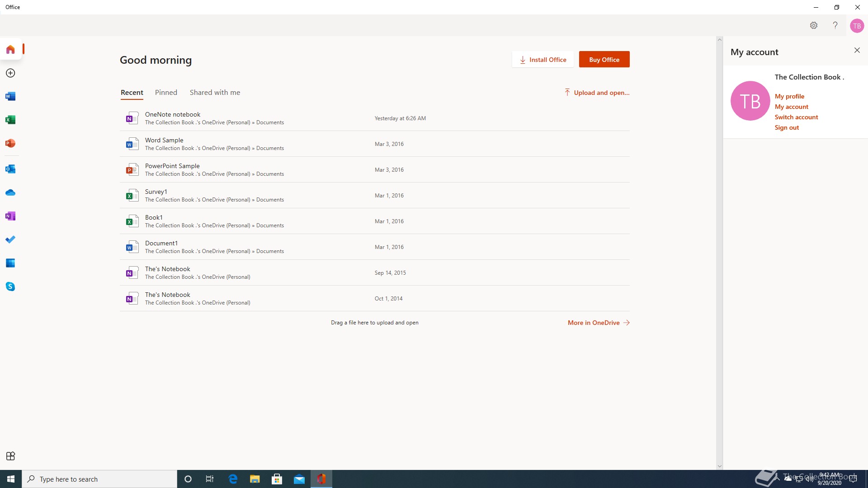Open the Settings gear icon
The image size is (868, 488).
(x=814, y=25)
